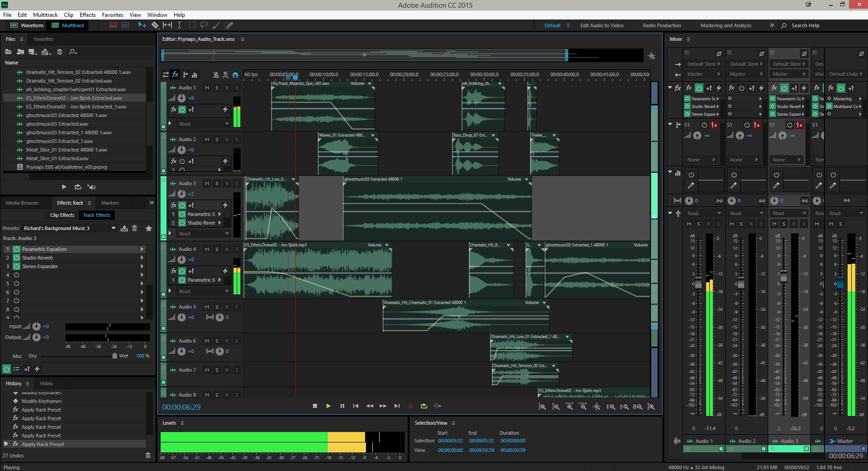Adjust Audio 1 mixer volume fader
This screenshot has height=471, width=868.
[x=698, y=284]
